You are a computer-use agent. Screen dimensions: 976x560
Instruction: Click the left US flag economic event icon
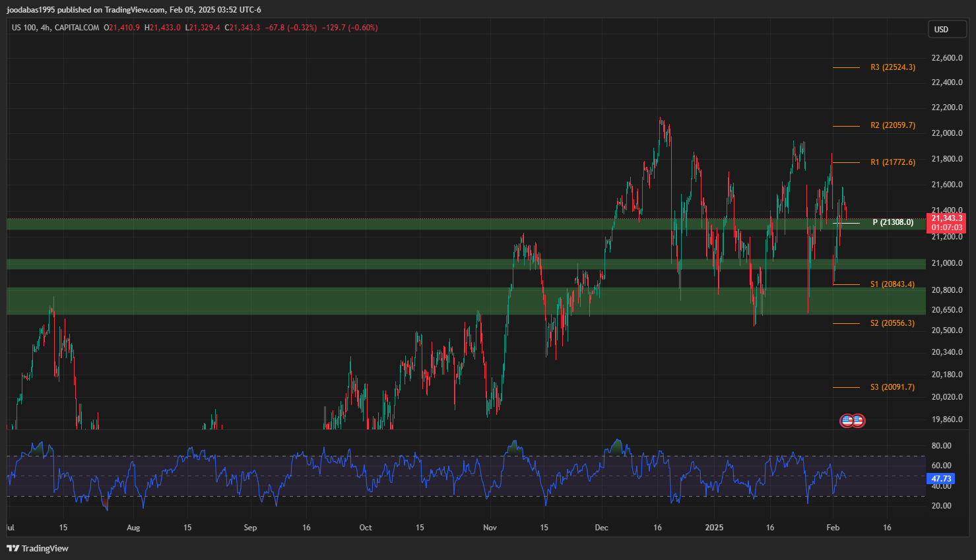click(x=847, y=420)
